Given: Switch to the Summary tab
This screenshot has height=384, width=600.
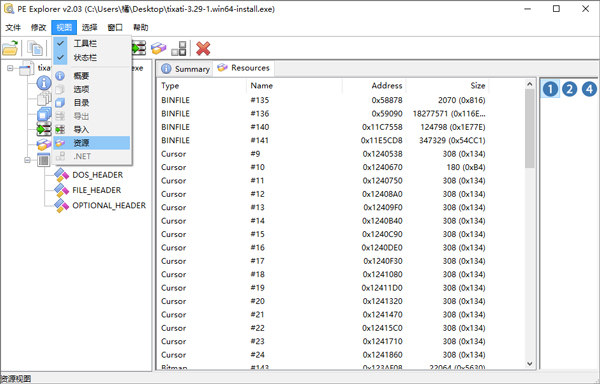Looking at the screenshot, I should tap(185, 69).
